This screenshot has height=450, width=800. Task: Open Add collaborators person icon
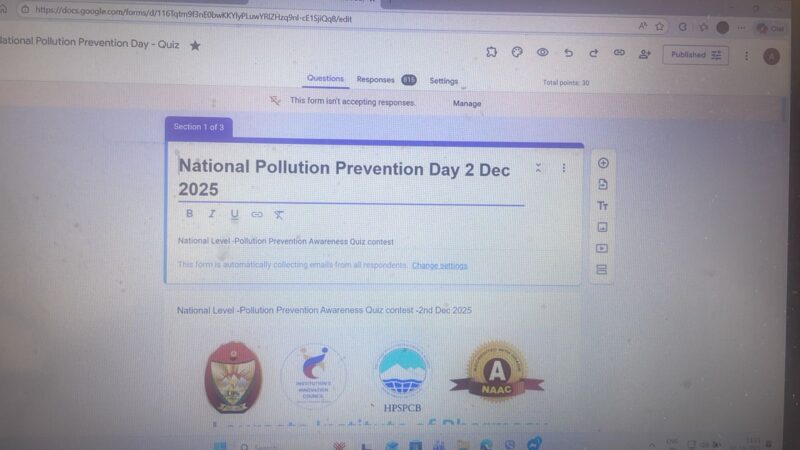pyautogui.click(x=645, y=54)
